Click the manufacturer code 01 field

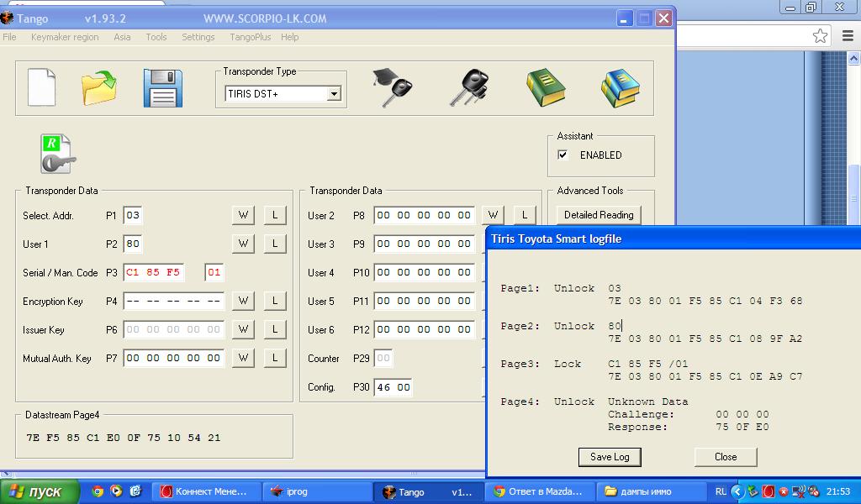tap(214, 272)
